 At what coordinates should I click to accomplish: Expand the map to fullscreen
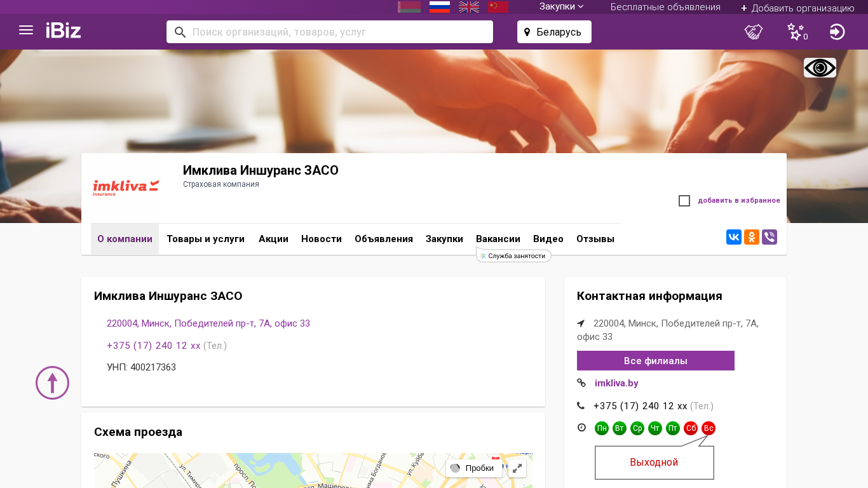click(x=517, y=468)
